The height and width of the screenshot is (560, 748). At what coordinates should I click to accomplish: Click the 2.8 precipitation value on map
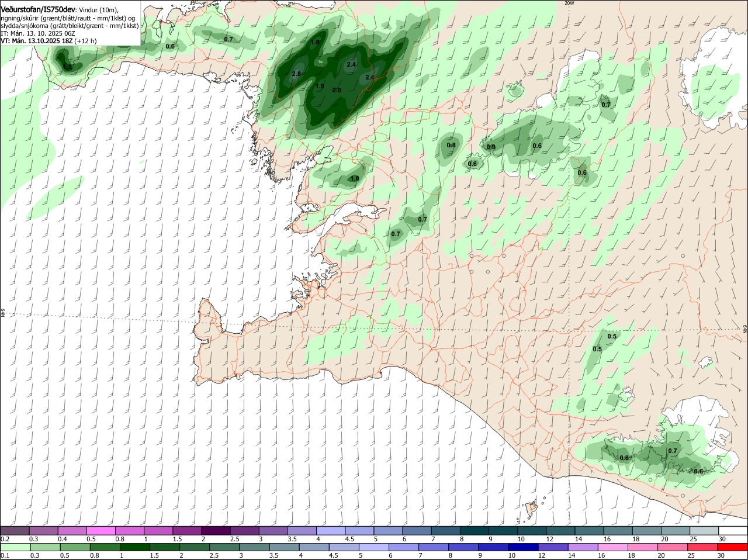[296, 74]
